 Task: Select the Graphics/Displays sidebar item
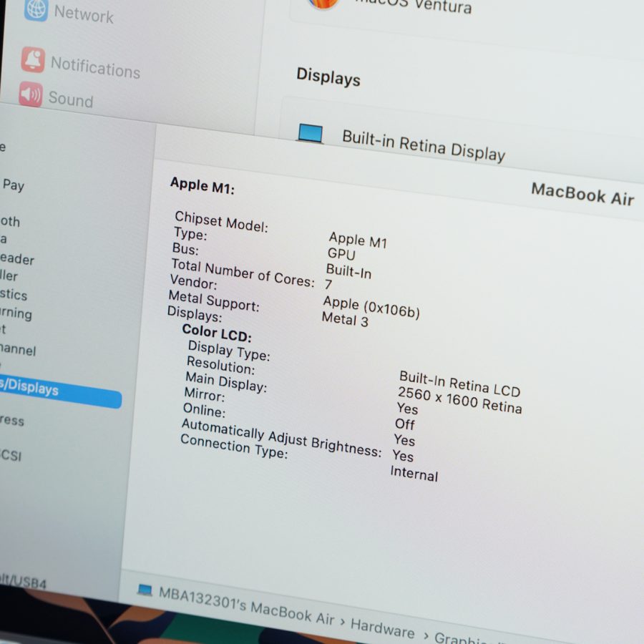[x=61, y=391]
